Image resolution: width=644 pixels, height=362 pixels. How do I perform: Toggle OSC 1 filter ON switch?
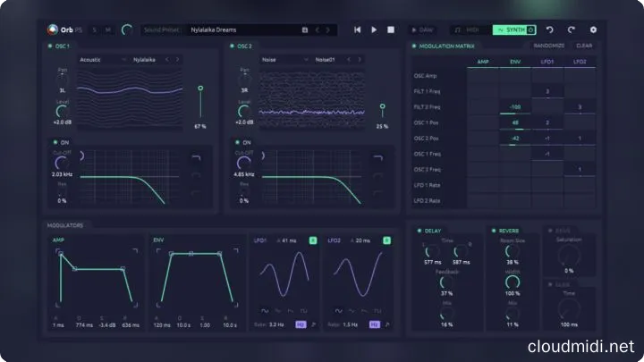point(55,142)
